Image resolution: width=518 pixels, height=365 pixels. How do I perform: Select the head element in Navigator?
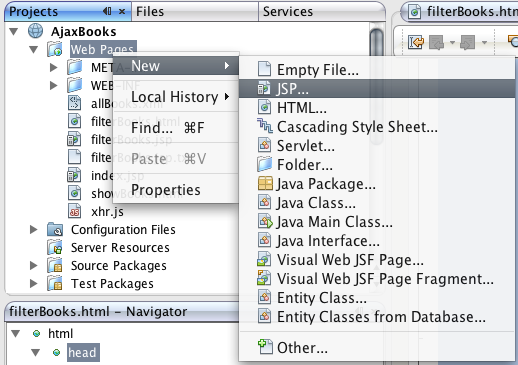pos(83,352)
